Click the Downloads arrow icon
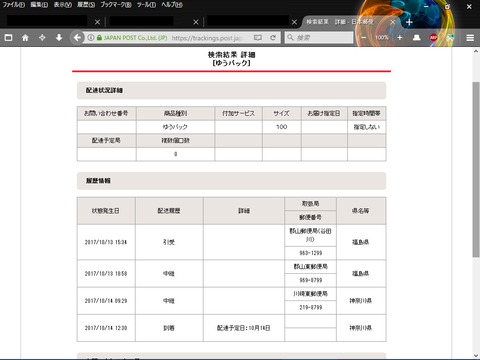480x360 pixels. point(59,38)
